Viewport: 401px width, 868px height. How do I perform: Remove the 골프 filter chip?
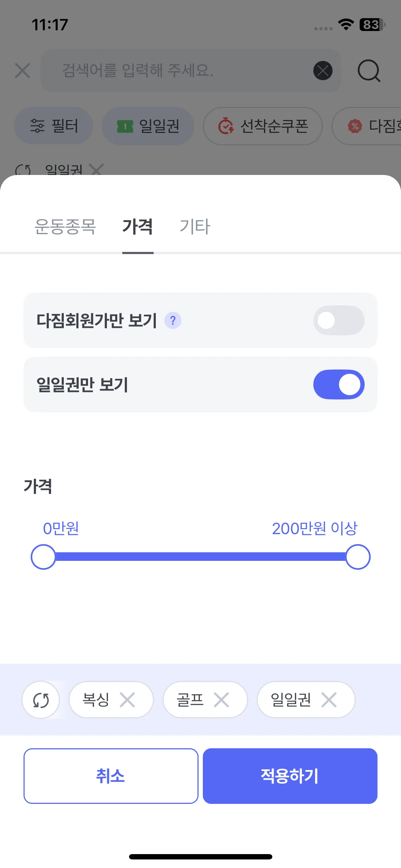[221, 700]
